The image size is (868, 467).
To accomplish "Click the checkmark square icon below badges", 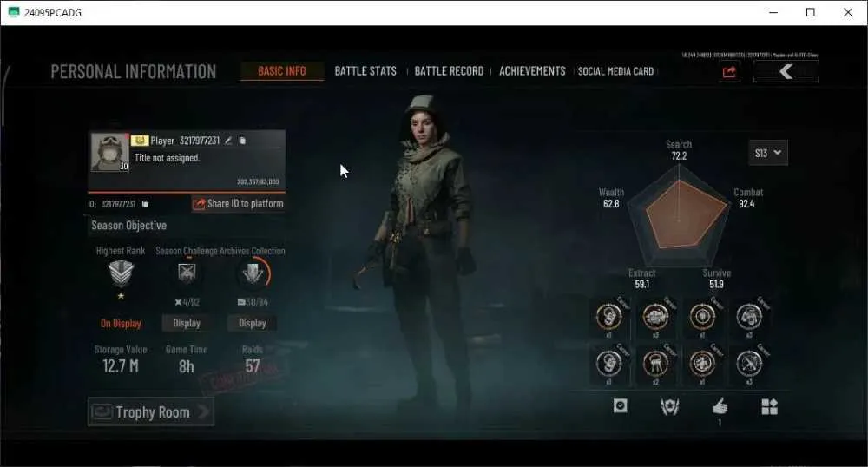I will (x=621, y=406).
